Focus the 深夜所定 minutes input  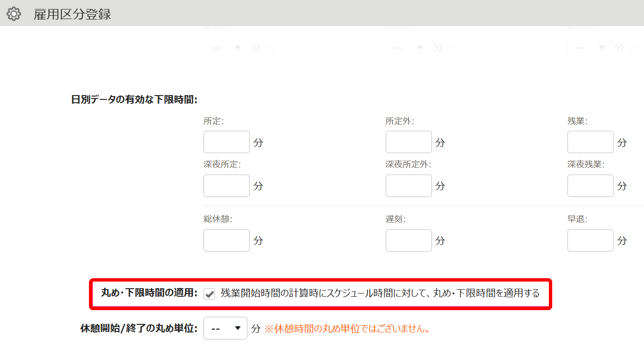[x=226, y=186]
